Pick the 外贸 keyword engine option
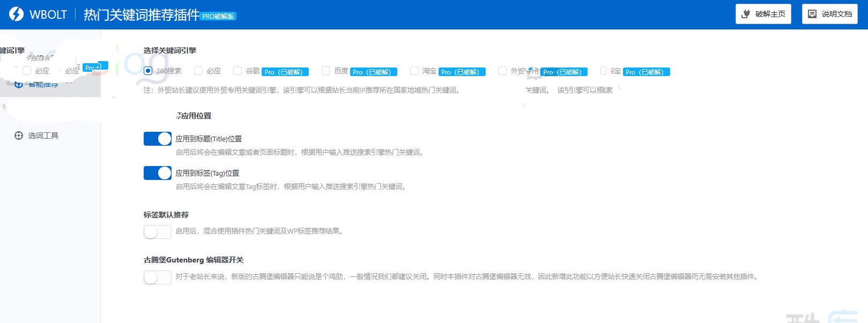This screenshot has width=868, height=323. click(502, 71)
